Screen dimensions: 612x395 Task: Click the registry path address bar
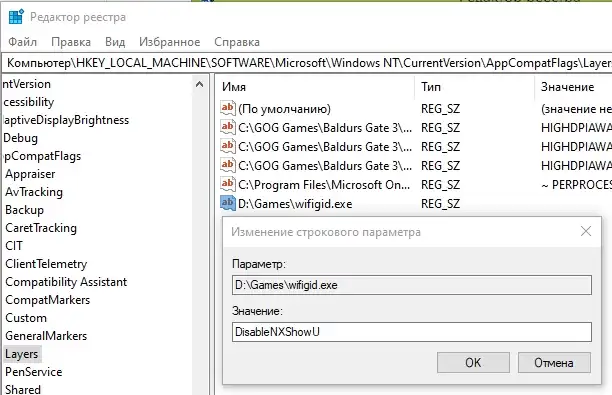pyautogui.click(x=307, y=63)
